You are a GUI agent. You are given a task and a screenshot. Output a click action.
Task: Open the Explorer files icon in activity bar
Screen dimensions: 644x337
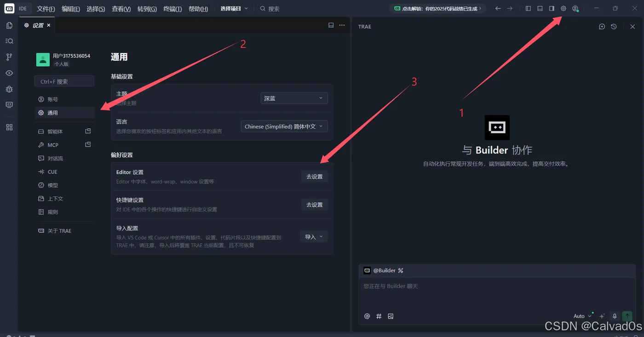tap(9, 26)
